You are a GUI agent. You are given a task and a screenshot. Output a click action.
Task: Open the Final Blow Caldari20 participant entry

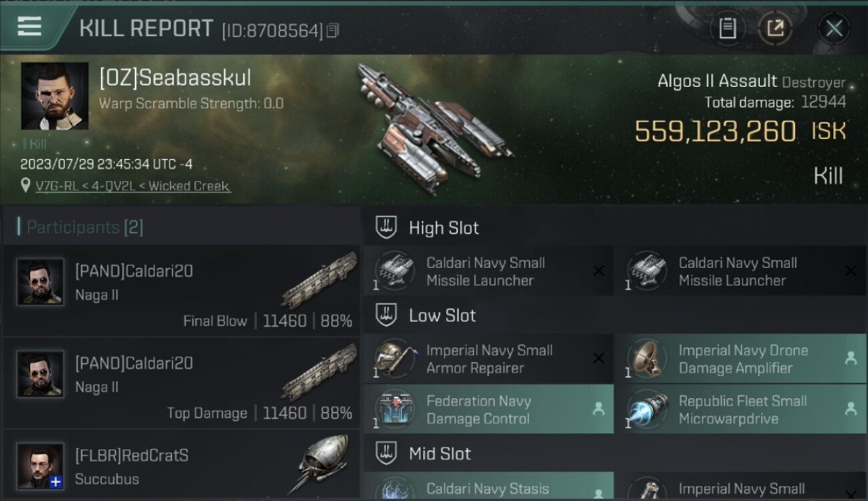coord(181,291)
